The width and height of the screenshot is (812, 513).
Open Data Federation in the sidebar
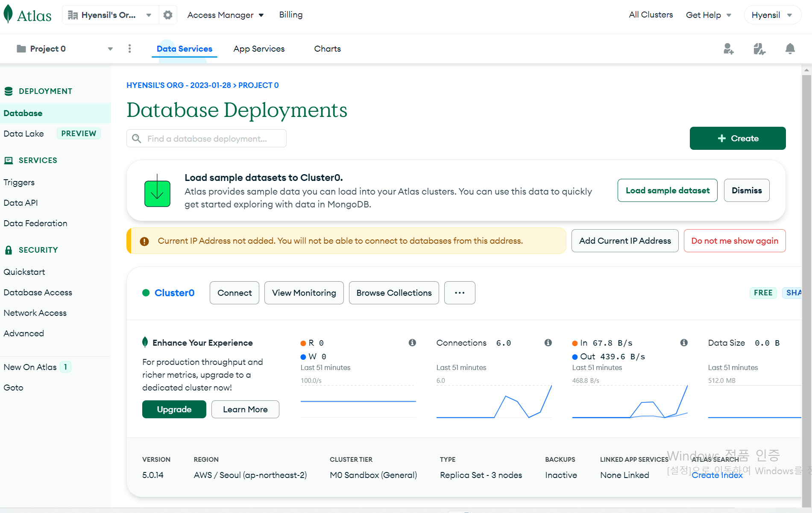pyautogui.click(x=35, y=223)
